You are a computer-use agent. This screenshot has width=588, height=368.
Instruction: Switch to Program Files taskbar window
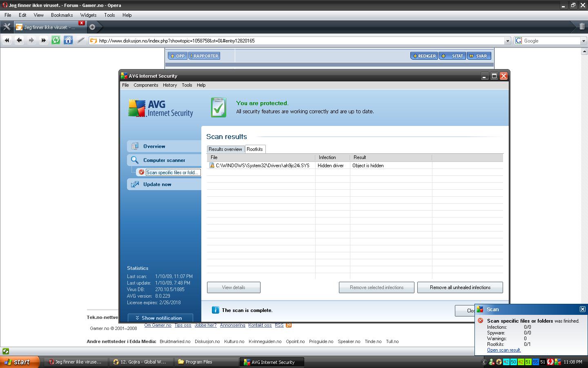(x=206, y=362)
